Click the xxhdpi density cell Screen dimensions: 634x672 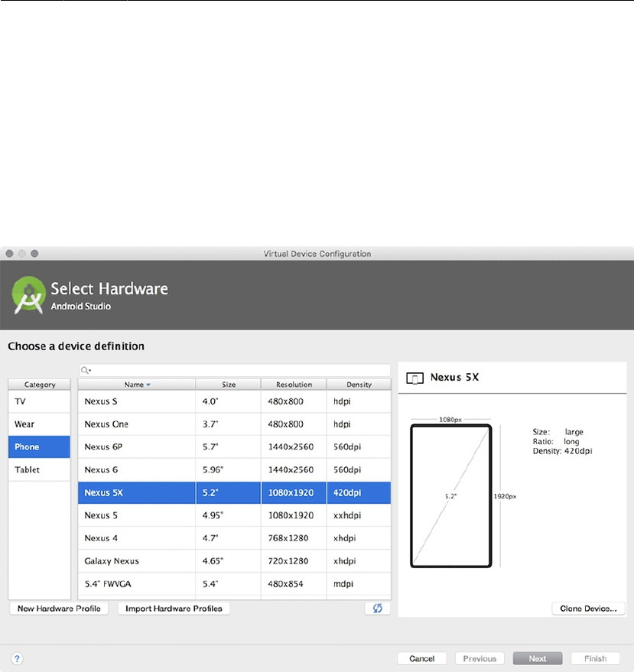pos(359,515)
